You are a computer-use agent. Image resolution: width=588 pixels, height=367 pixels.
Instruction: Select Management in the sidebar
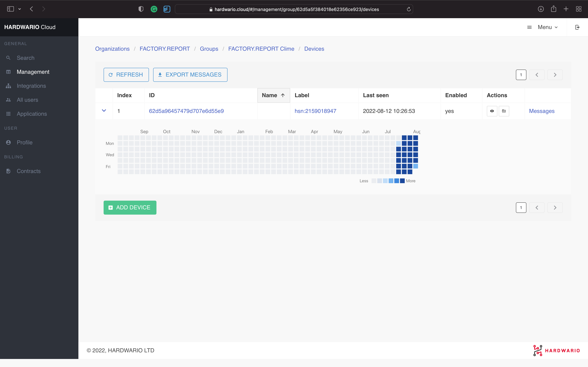[33, 72]
